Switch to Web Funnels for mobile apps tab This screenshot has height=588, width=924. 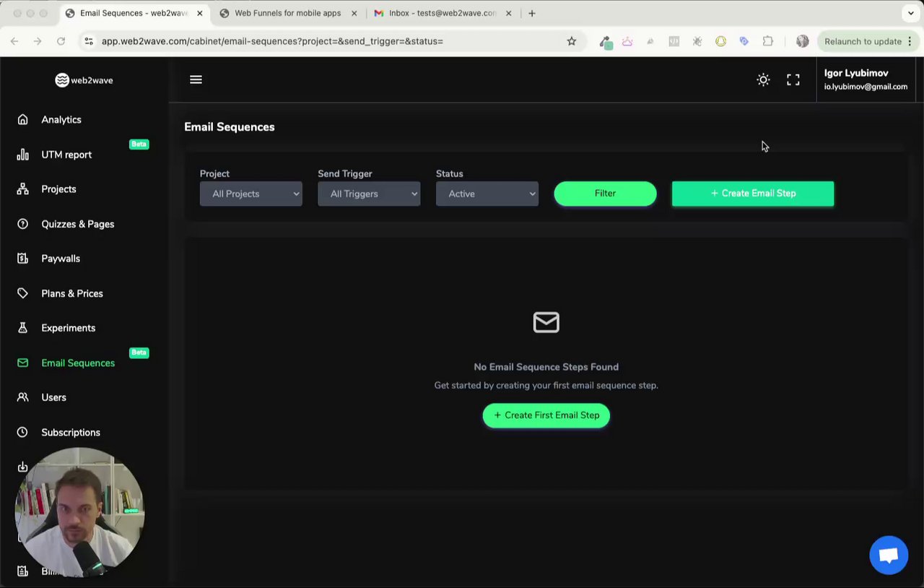287,13
